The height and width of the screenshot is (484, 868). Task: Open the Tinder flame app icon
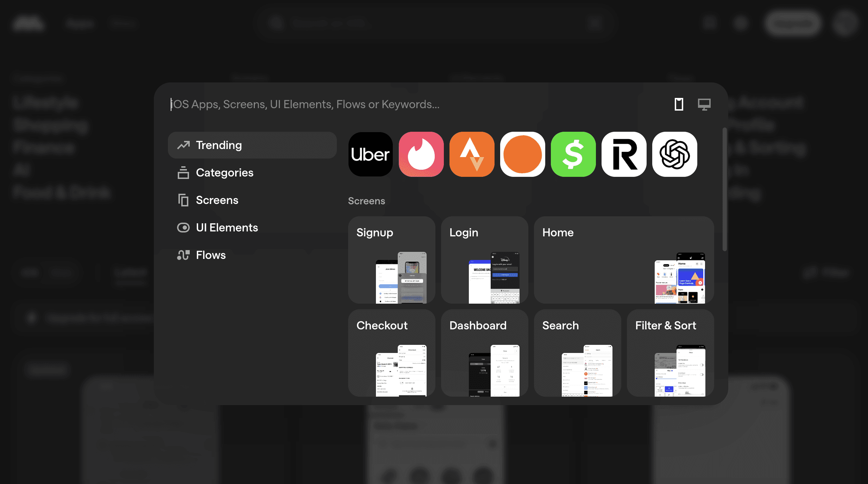coord(421,154)
